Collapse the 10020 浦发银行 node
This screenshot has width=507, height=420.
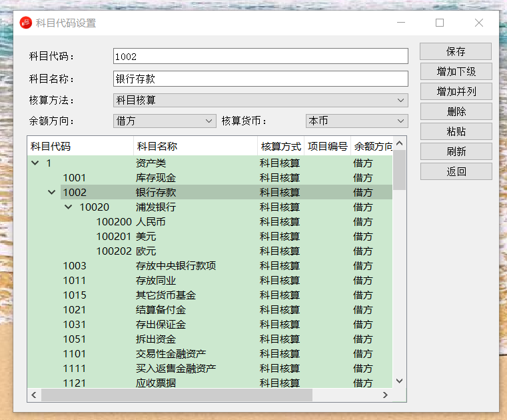coord(68,207)
